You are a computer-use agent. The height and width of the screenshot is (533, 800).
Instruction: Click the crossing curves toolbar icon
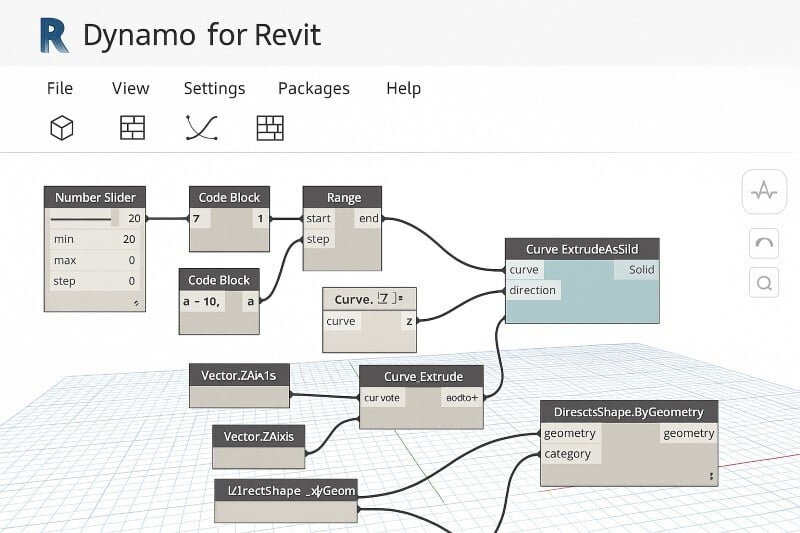202,128
